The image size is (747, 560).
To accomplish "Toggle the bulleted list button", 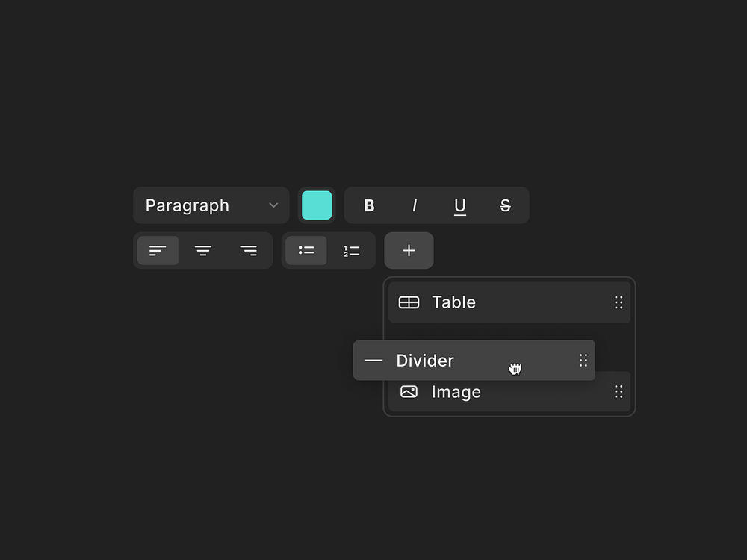I will (306, 250).
